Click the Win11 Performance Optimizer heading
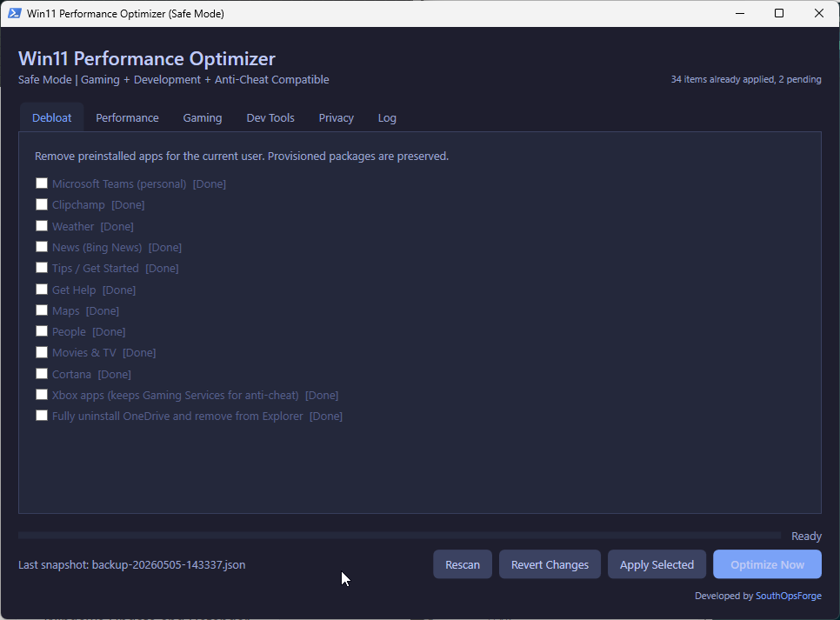 pos(147,58)
